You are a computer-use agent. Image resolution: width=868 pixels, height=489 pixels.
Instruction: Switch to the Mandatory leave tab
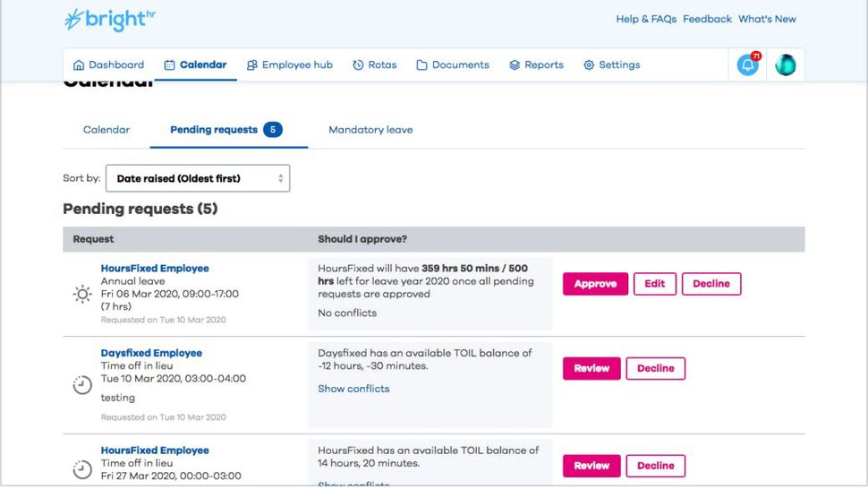(370, 130)
